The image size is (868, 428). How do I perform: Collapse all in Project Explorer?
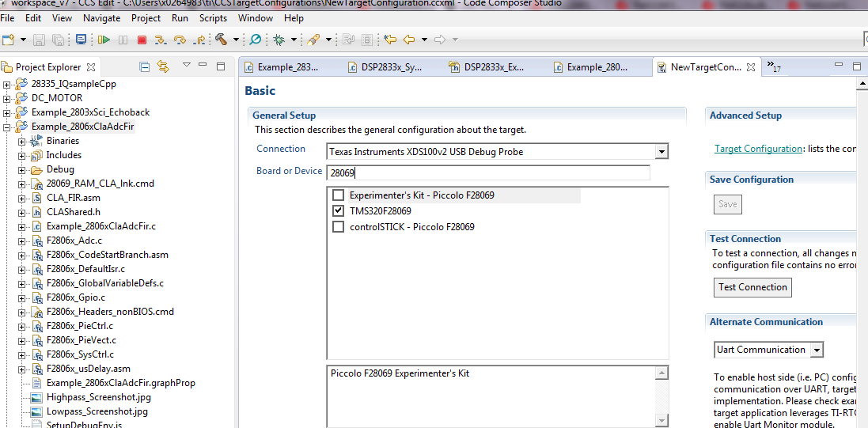145,67
